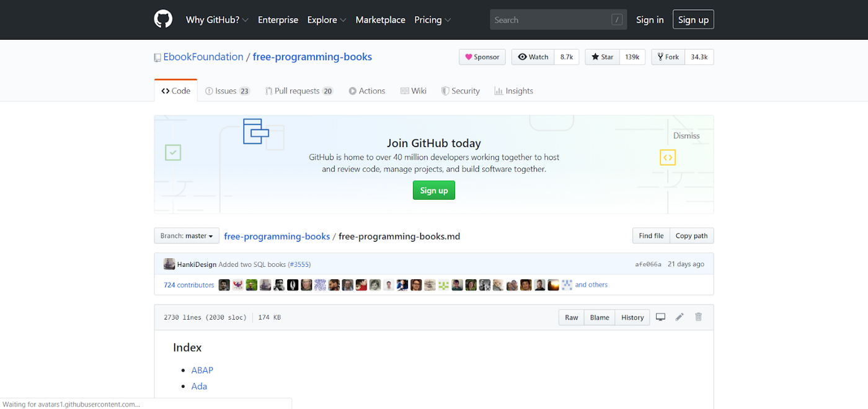Image resolution: width=868 pixels, height=409 pixels.
Task: Click the yellow code brackets icon in banner
Action: point(668,158)
